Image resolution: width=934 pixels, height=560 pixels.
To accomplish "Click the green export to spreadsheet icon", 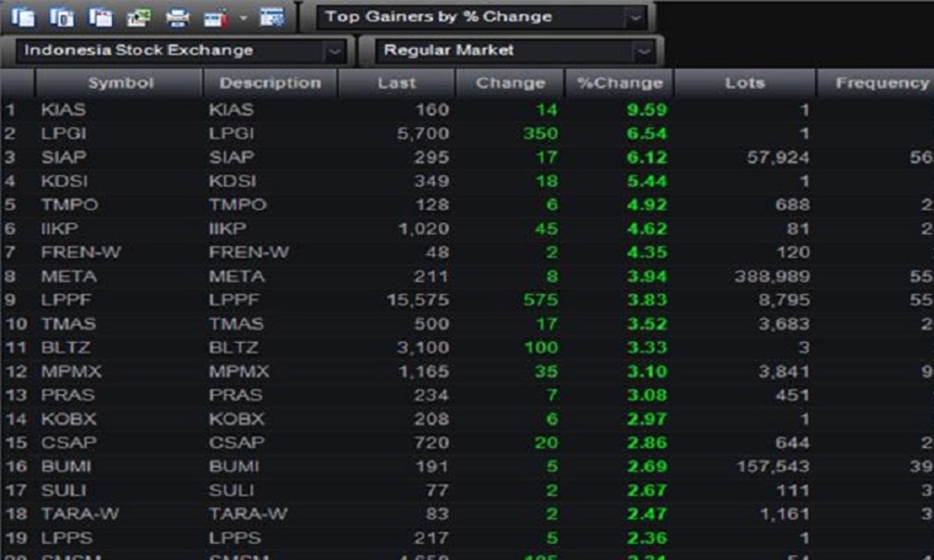I will pyautogui.click(x=139, y=16).
